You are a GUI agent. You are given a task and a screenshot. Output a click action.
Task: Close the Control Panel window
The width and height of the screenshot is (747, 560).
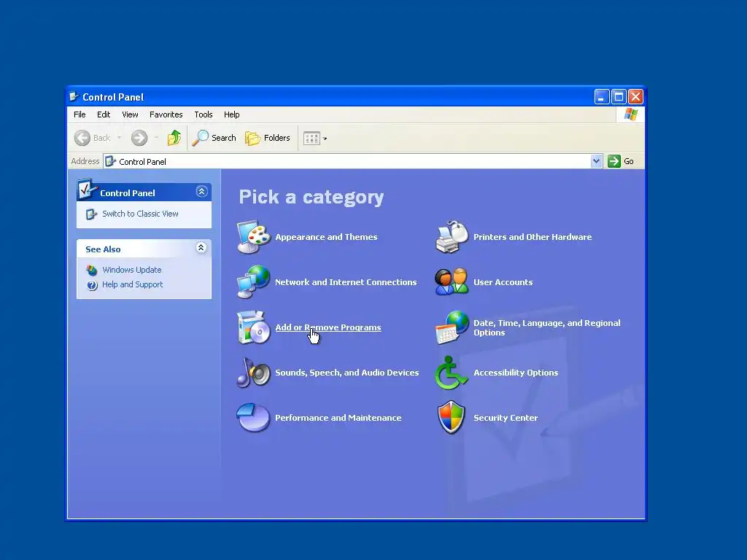[635, 97]
